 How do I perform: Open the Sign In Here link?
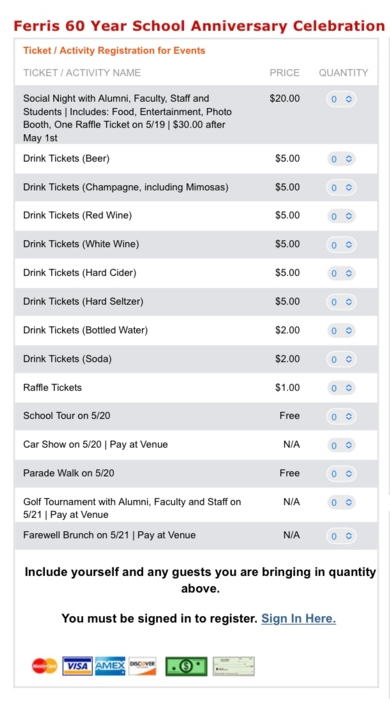click(299, 618)
